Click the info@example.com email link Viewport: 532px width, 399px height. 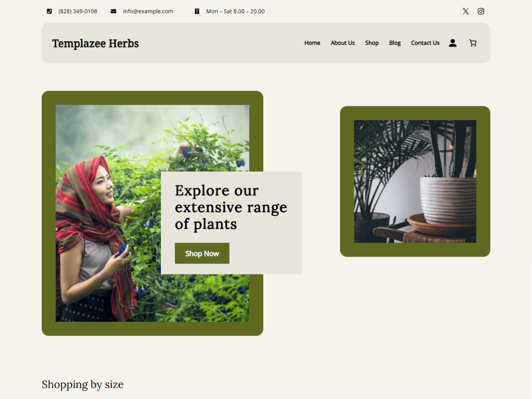pyautogui.click(x=148, y=12)
